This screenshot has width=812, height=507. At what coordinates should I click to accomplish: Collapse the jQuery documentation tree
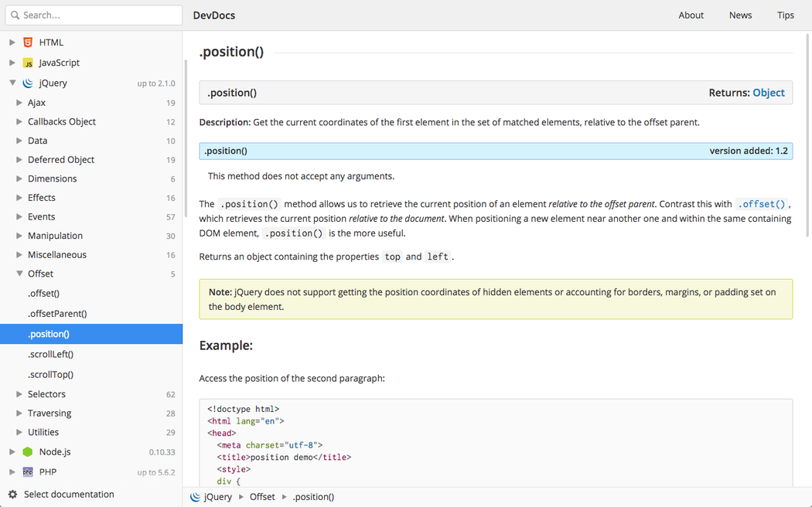tap(12, 83)
